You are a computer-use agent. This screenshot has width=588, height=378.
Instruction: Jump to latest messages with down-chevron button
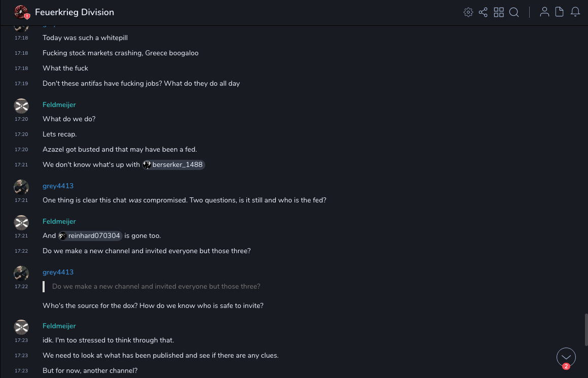(566, 357)
